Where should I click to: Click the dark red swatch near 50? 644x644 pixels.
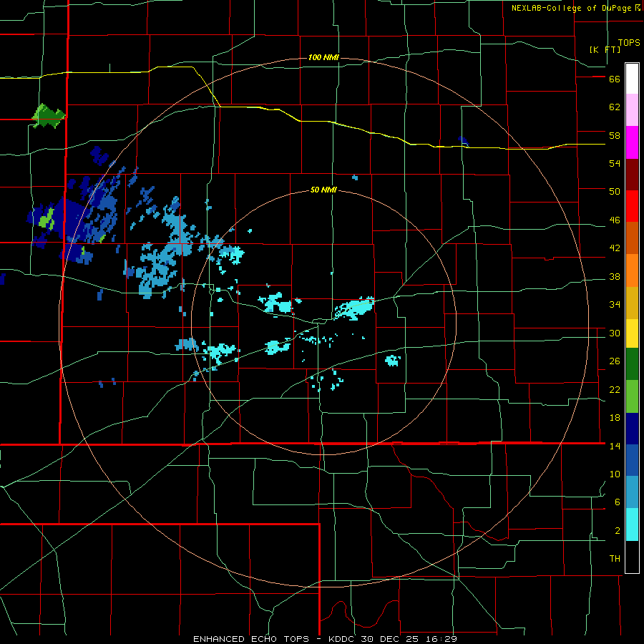[632, 175]
